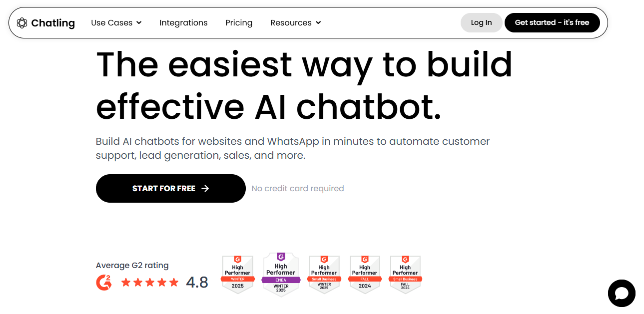Image resolution: width=644 pixels, height=314 pixels.
Task: Click the High Performer Winter 2025 badge
Action: click(x=238, y=274)
